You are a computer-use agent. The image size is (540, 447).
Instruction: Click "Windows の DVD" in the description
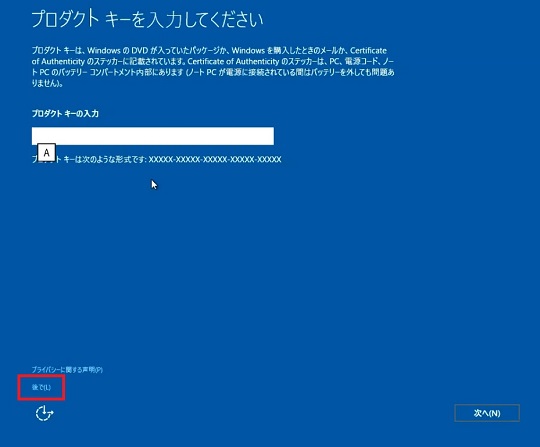117,51
